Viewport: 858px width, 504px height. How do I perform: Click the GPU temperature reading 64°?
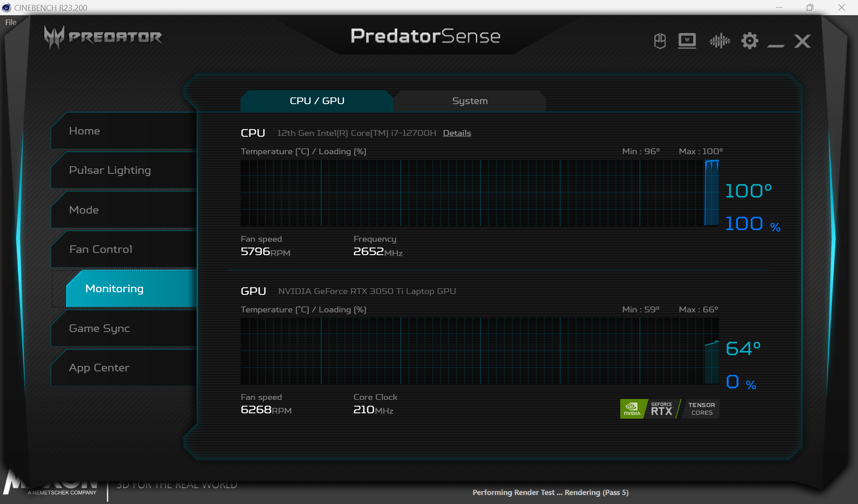(743, 349)
